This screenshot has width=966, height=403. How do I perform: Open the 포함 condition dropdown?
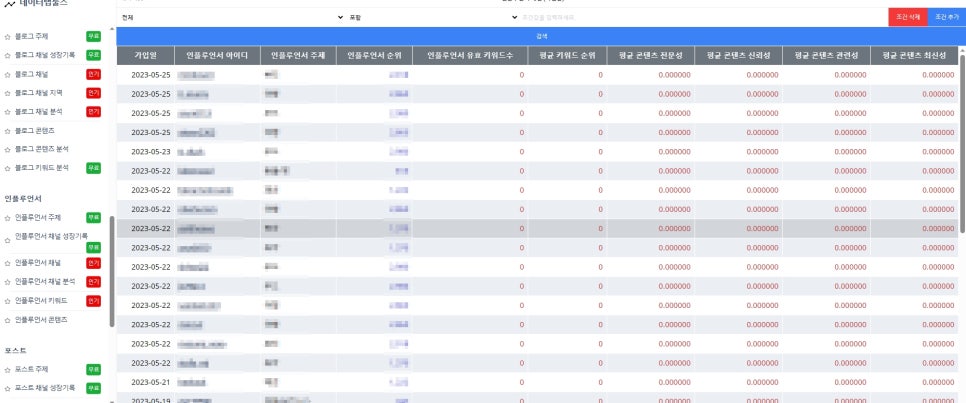431,18
